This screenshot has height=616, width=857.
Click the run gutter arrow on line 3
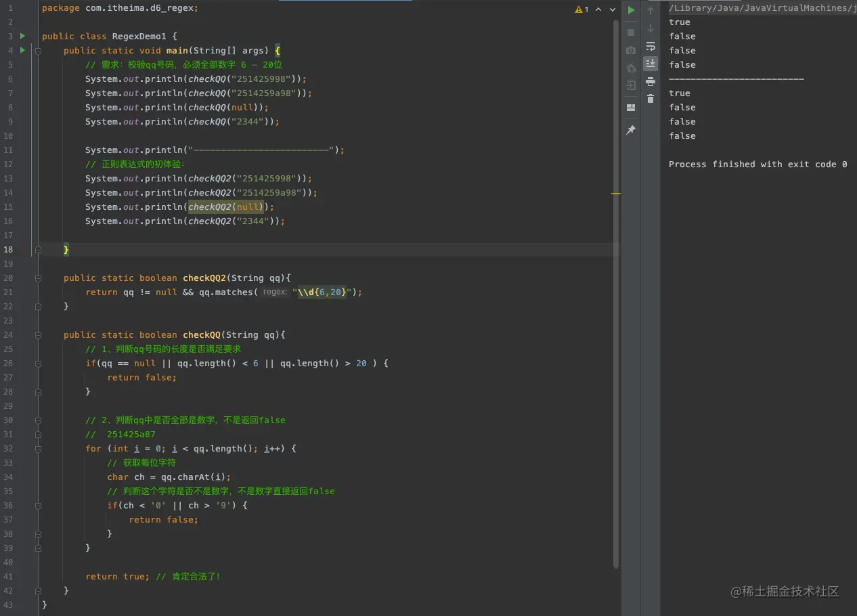pos(22,36)
